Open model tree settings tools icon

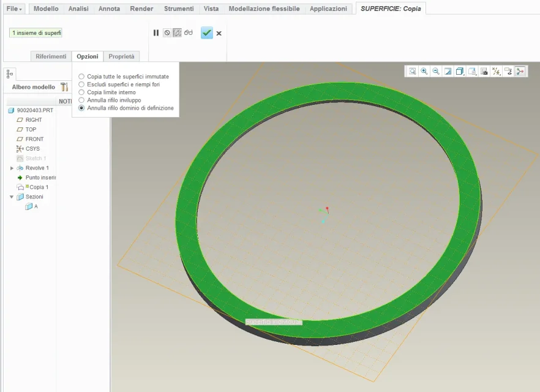(x=64, y=87)
